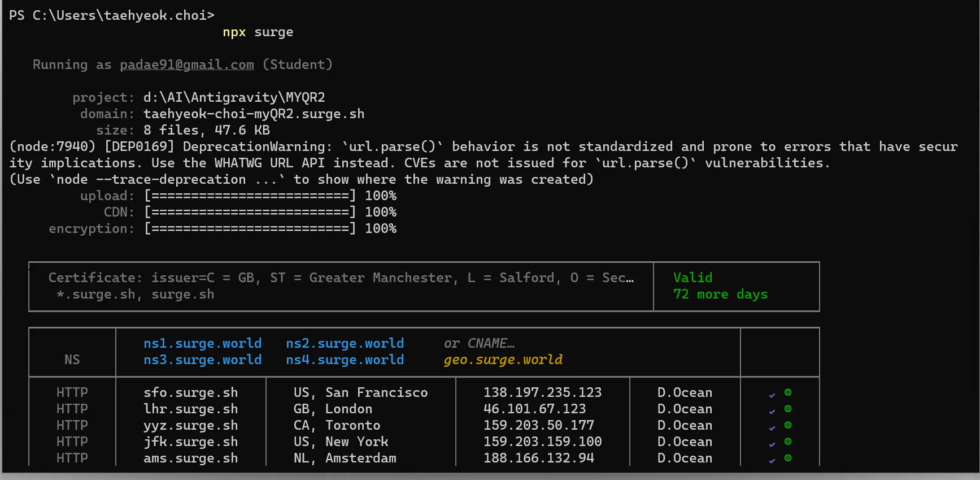This screenshot has width=980, height=480.
Task: Click the green status icon for jfk.surge.sh
Action: (788, 442)
